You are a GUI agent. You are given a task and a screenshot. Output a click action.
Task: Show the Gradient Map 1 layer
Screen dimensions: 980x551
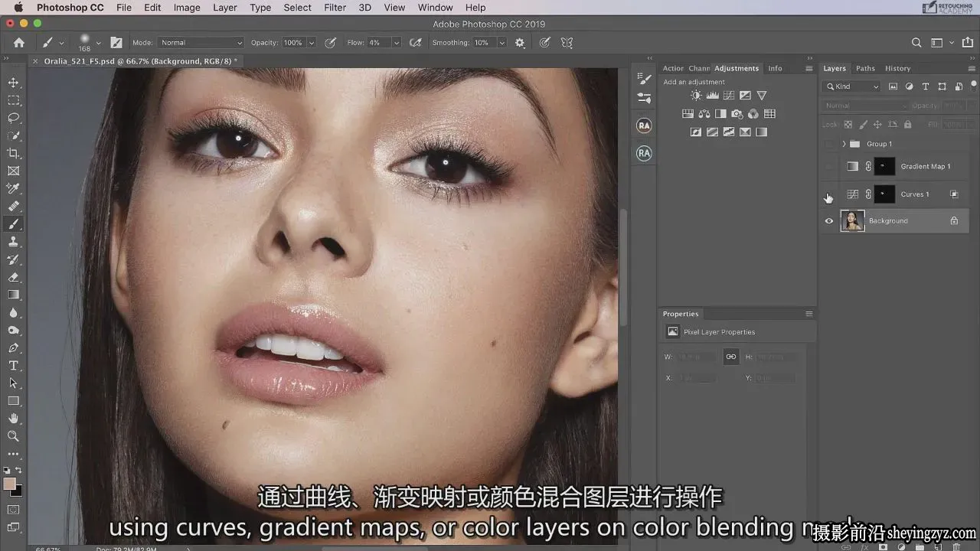[828, 167]
